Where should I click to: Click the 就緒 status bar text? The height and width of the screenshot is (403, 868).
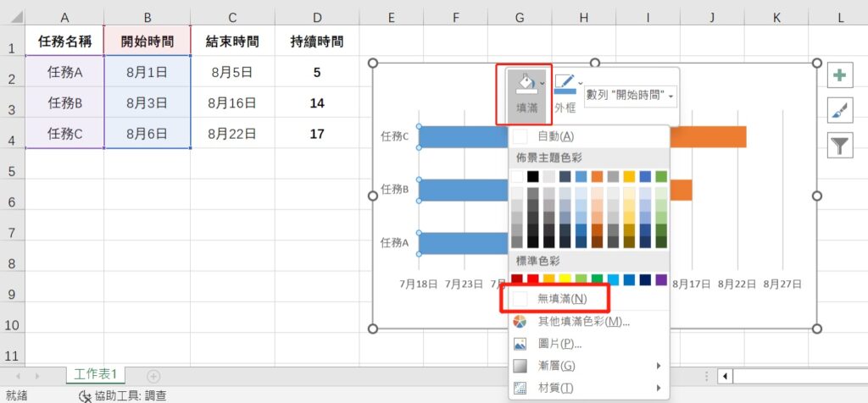(16, 395)
